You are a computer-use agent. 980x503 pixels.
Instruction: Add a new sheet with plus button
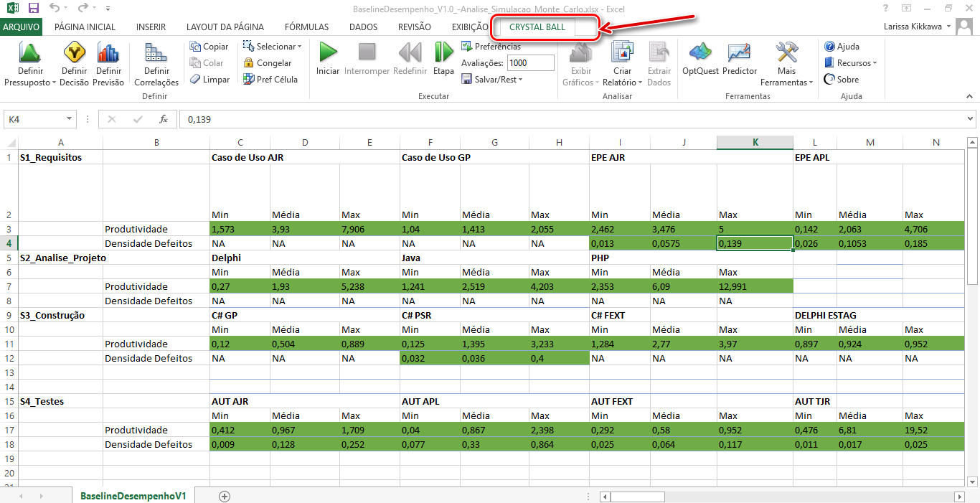[225, 496]
